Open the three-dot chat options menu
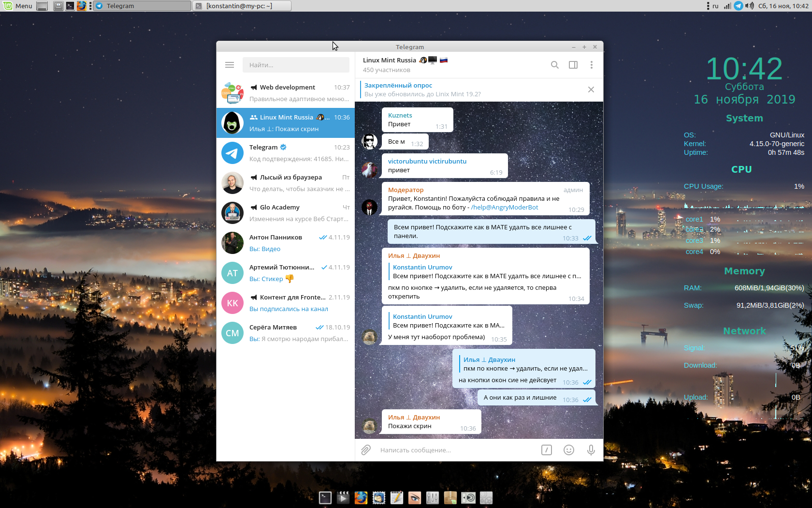Image resolution: width=812 pixels, height=508 pixels. pos(591,65)
